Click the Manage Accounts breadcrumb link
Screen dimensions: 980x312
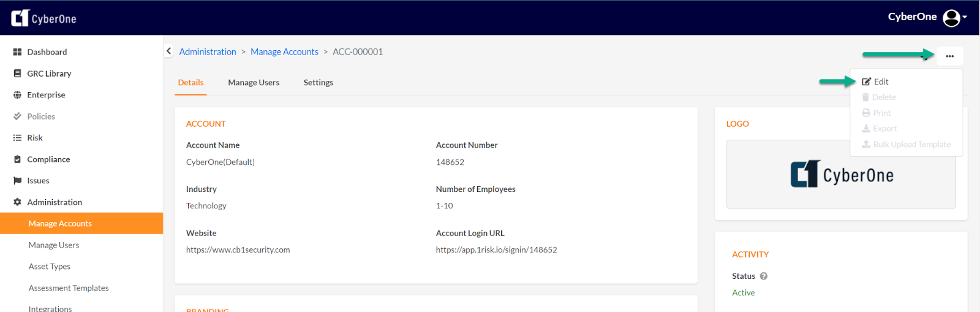(x=284, y=51)
